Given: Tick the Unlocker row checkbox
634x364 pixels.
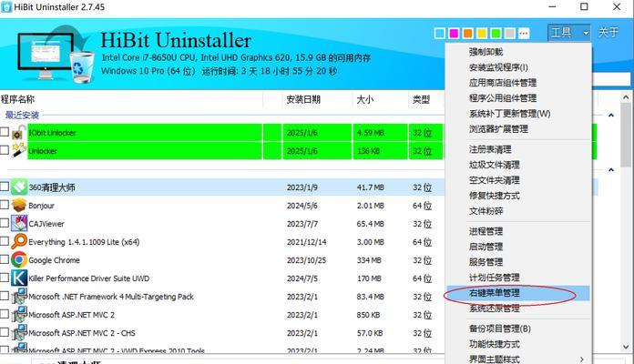Looking at the screenshot, I should [x=5, y=150].
